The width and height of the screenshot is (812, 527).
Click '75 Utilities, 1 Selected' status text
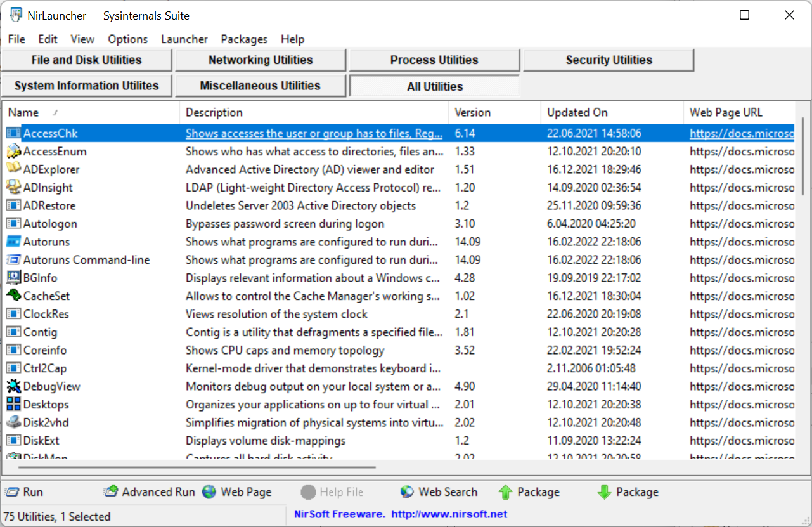(57, 517)
